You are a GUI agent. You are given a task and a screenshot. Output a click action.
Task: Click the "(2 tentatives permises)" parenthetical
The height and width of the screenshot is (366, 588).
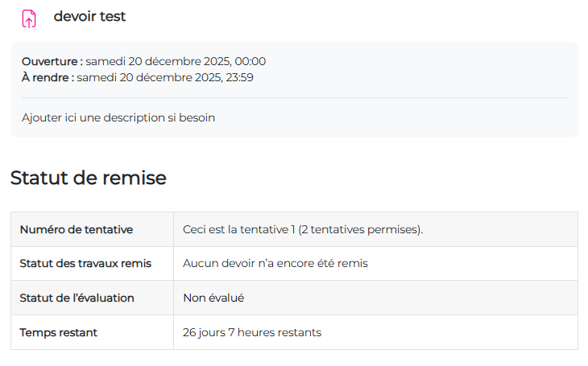[361, 230]
